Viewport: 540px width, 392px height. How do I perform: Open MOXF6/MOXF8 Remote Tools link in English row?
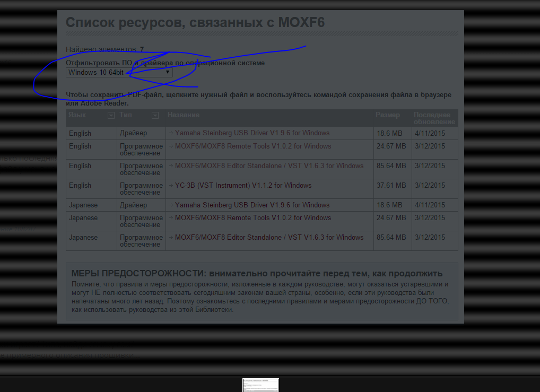pyautogui.click(x=253, y=146)
